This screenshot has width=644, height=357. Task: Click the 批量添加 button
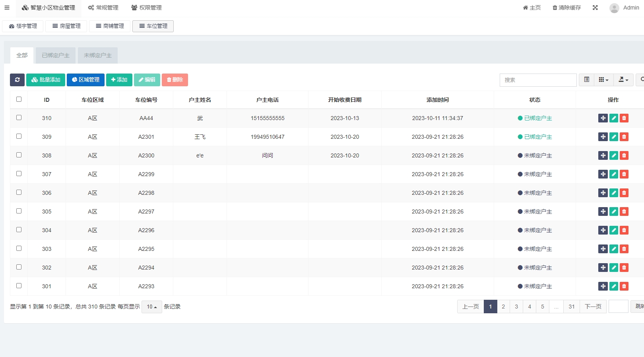(46, 80)
